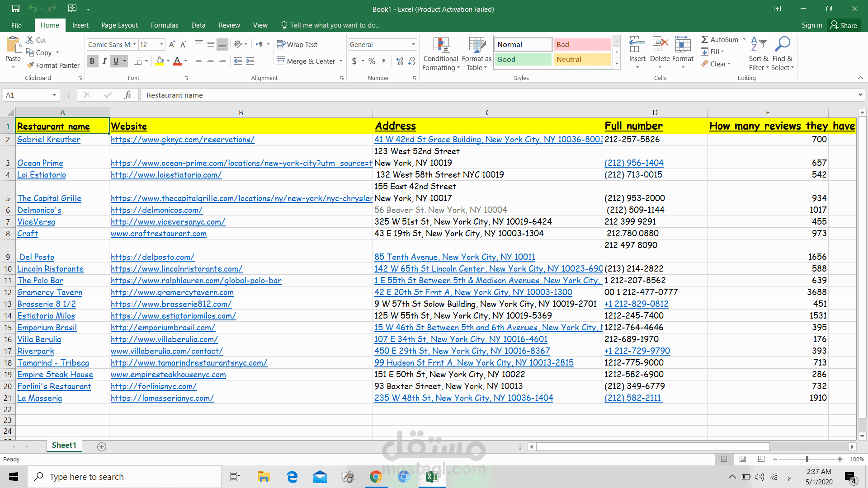
Task: Collapse the ribbon with the chevron
Action: tap(860, 78)
